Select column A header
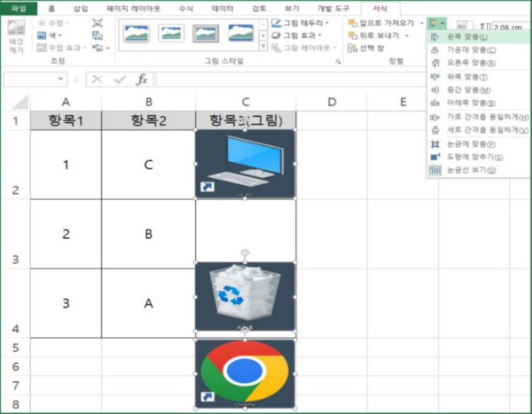 [x=66, y=102]
